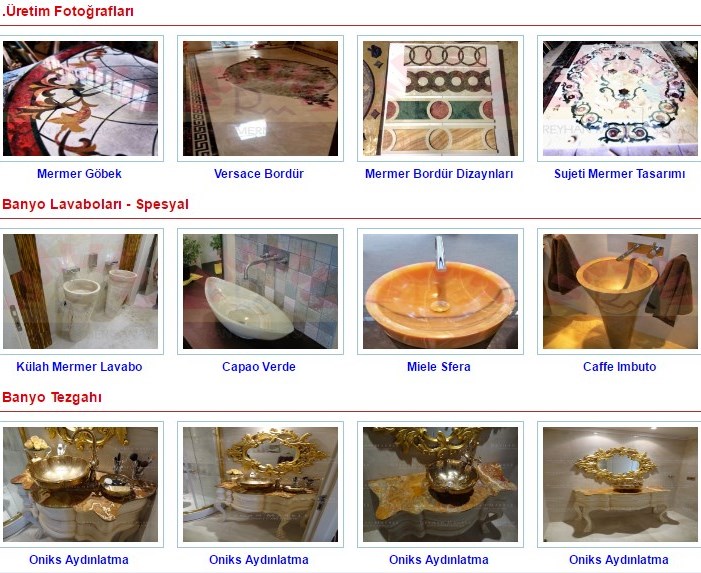Follow the Külah Mermer Lavabo link

[79, 367]
